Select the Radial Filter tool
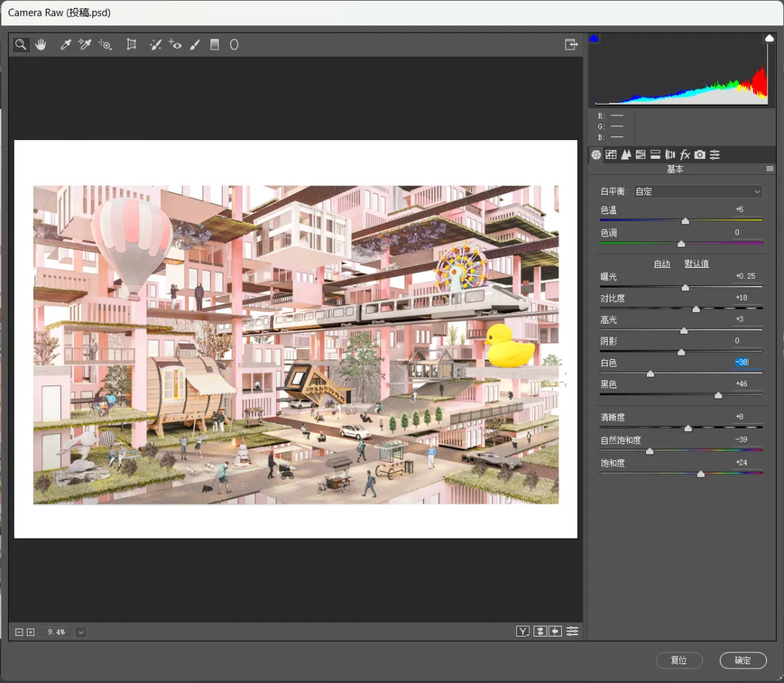 coord(234,44)
